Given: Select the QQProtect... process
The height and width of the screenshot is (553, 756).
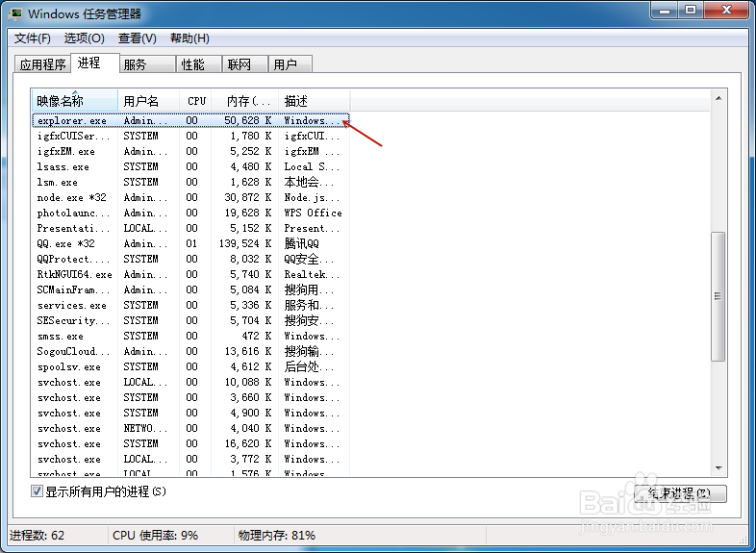Looking at the screenshot, I should [191, 259].
